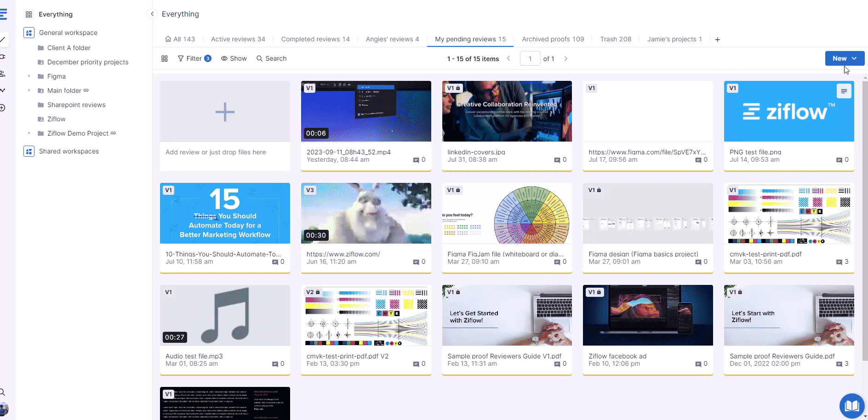Click comment icon on 2023-09-11_08h43_52.mp4
The image size is (868, 420).
pyautogui.click(x=416, y=160)
